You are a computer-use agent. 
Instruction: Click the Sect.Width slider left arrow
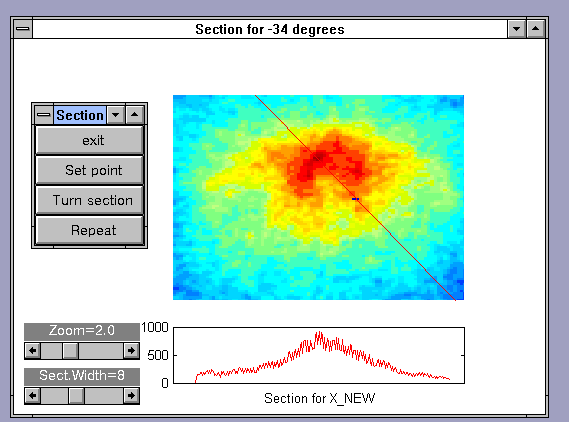pyautogui.click(x=33, y=395)
